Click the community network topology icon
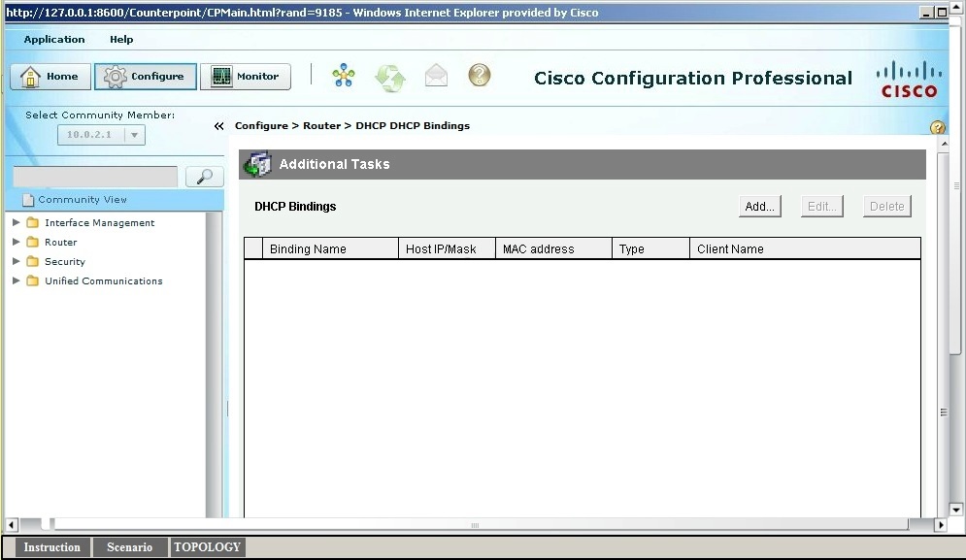Screen dimensions: 966x560 (343, 76)
